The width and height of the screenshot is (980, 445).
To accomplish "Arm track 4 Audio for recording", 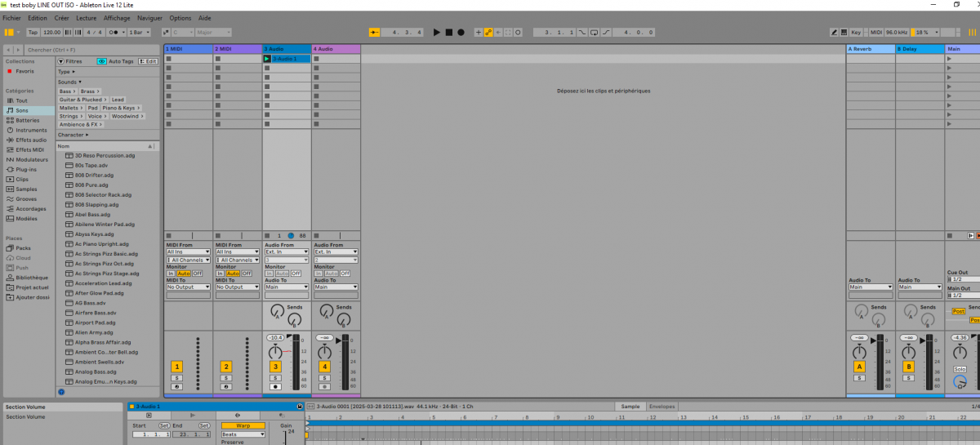I will pyautogui.click(x=324, y=386).
